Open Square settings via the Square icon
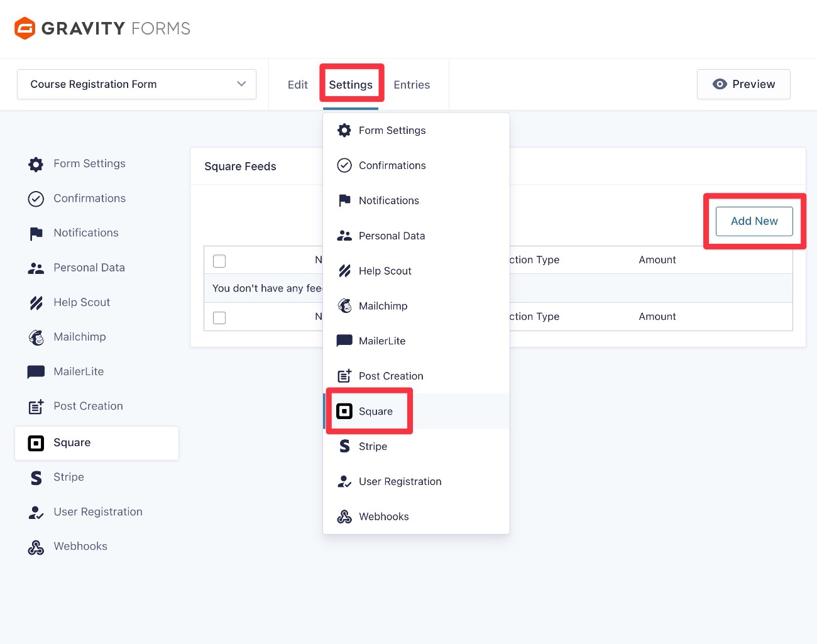The image size is (817, 644). [344, 411]
